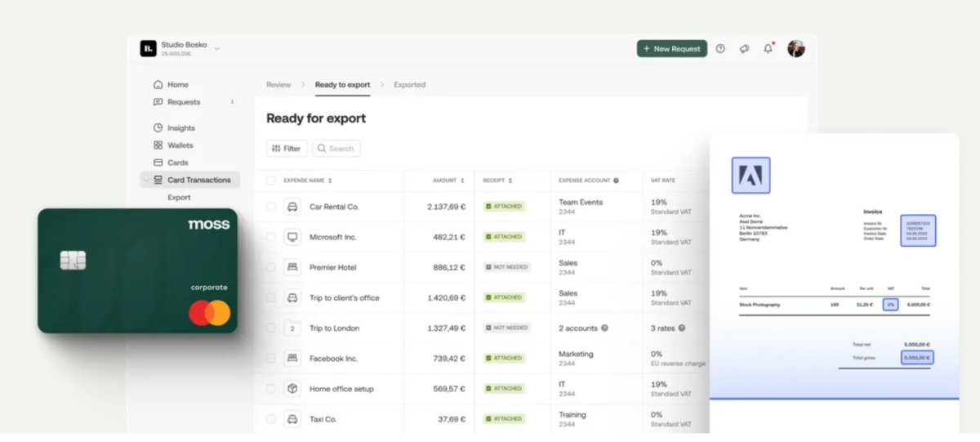This screenshot has height=442, width=980.
Task: Click NOT NEEDED badge for Trip to London
Action: [x=507, y=328]
